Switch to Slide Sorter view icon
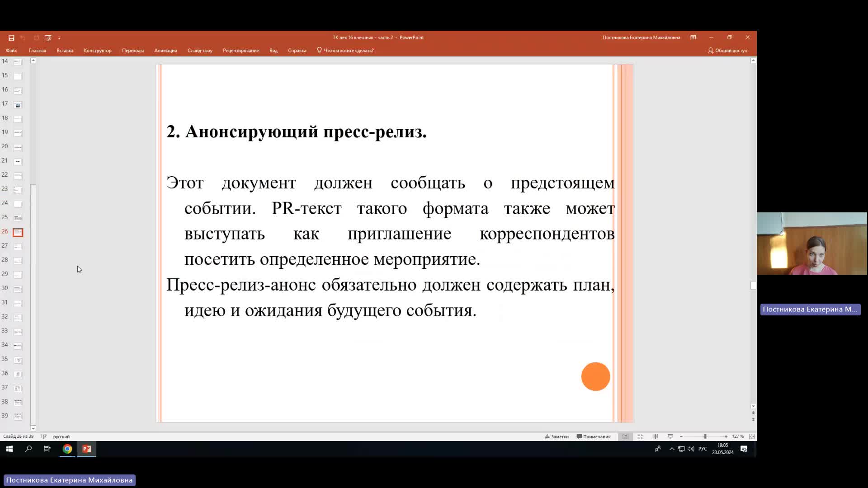Viewport: 868px width, 488px height. point(641,436)
